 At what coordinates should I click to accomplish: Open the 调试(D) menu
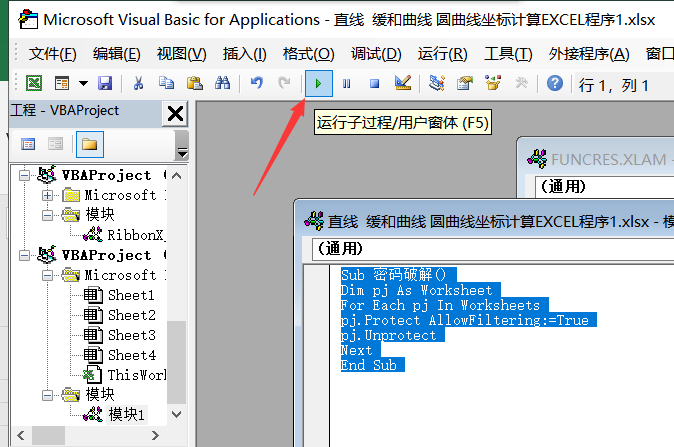[x=376, y=54]
